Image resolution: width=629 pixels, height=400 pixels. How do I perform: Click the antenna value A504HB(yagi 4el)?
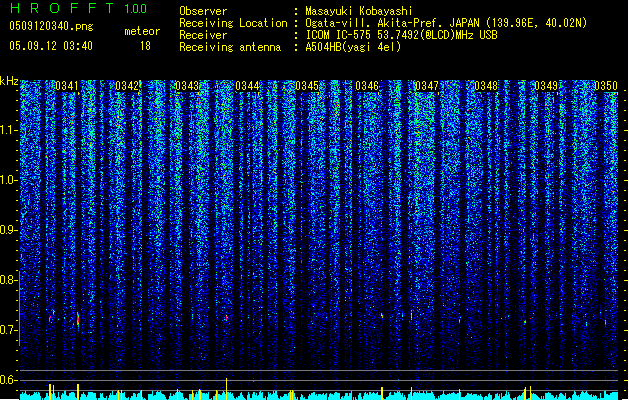coord(353,47)
